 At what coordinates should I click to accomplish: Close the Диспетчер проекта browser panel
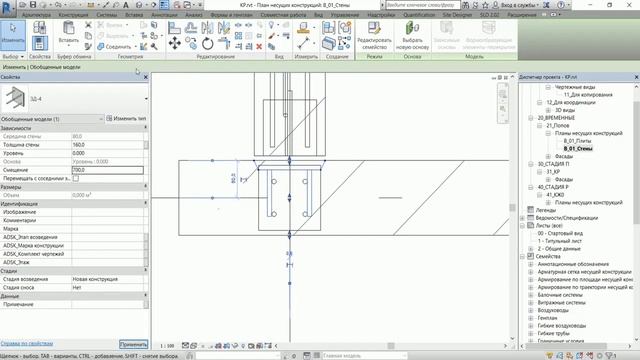pyautogui.click(x=636, y=77)
